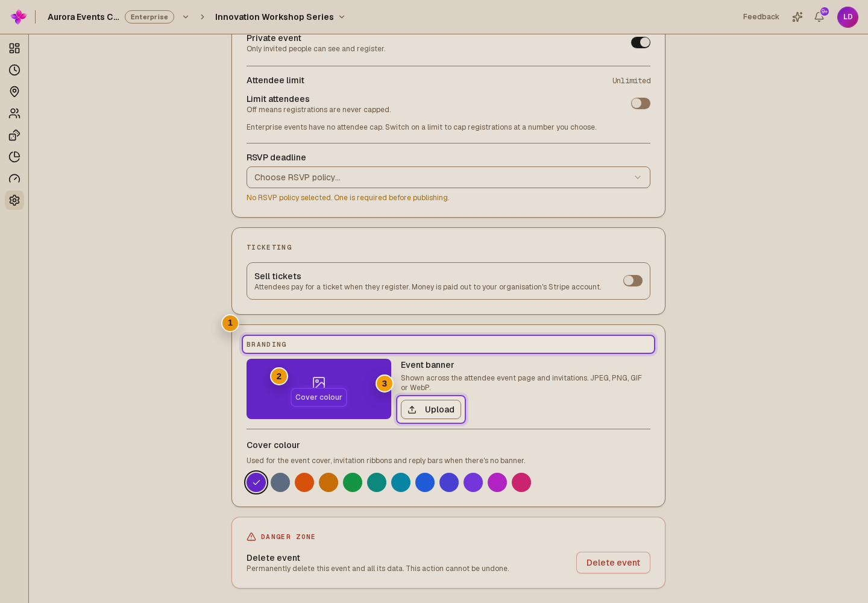This screenshot has width=868, height=603.
Task: Enable the Limit attendees switch
Action: pyautogui.click(x=641, y=104)
